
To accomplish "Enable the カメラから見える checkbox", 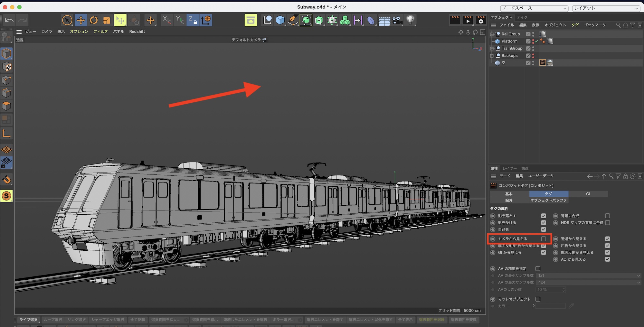I will 544,239.
